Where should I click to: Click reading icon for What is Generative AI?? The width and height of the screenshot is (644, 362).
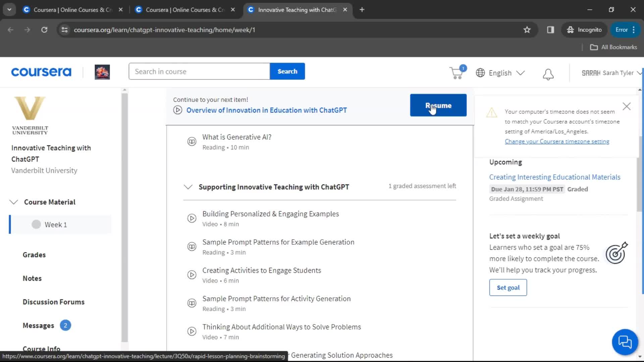pos(192,141)
